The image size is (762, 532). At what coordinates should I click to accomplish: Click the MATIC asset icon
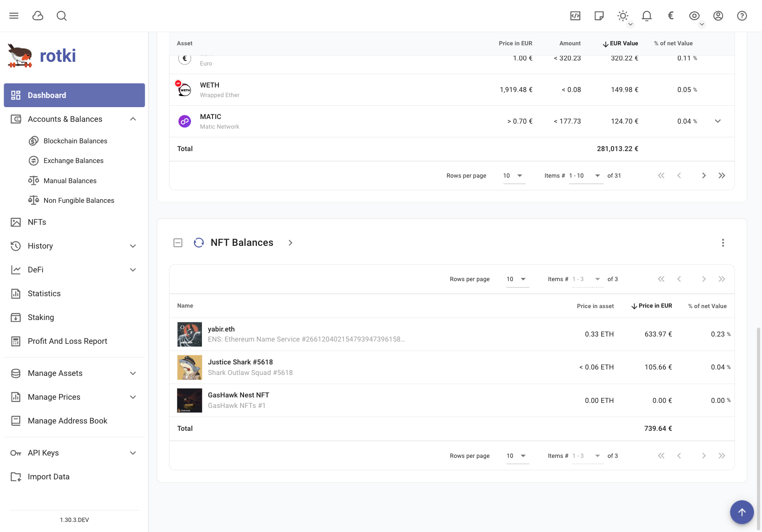185,121
